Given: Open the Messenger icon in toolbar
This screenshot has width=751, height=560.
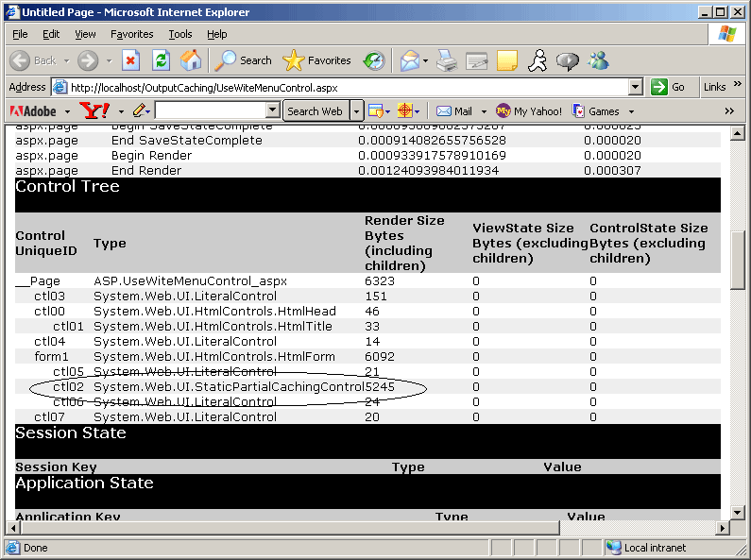Looking at the screenshot, I should (x=598, y=60).
